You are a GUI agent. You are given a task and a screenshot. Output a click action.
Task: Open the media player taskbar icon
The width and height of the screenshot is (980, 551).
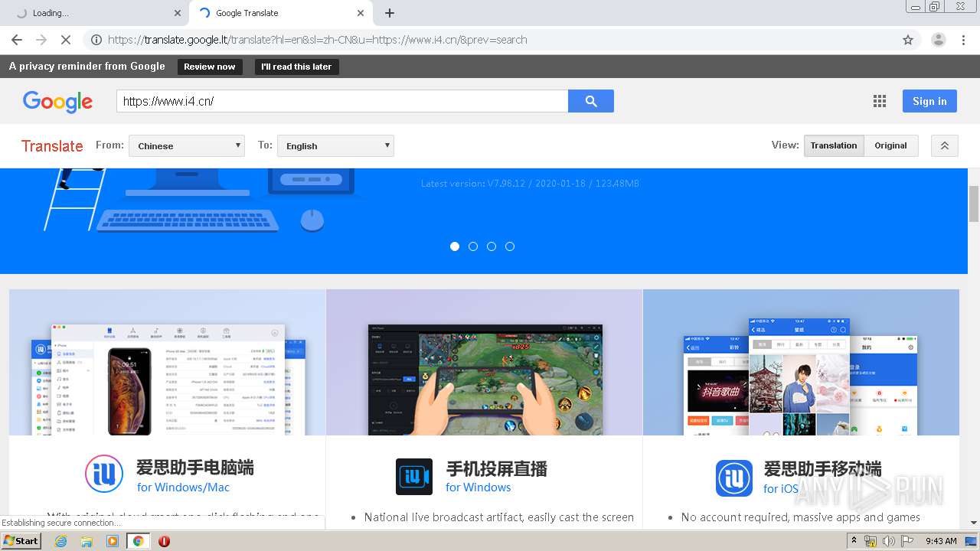coord(113,541)
